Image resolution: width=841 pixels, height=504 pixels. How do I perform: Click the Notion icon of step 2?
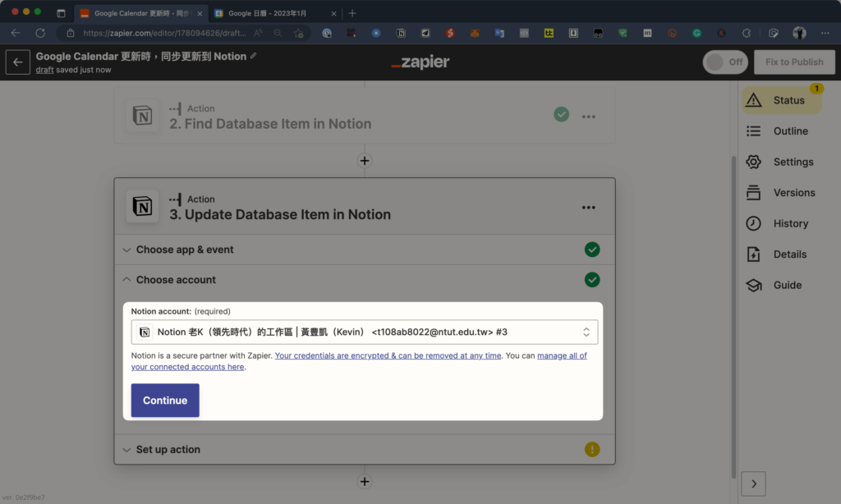point(142,115)
